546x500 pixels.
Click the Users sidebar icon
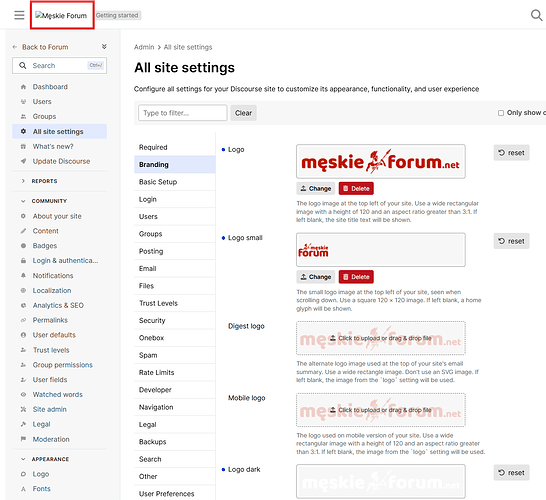[x=23, y=102]
